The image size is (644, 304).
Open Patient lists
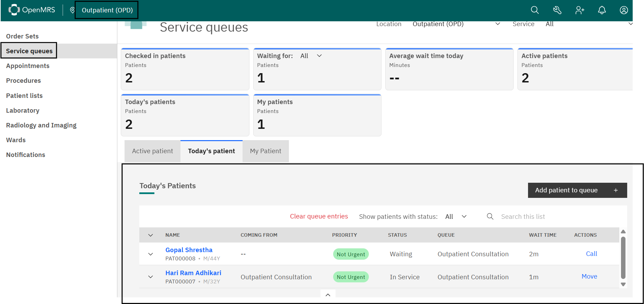tap(24, 95)
